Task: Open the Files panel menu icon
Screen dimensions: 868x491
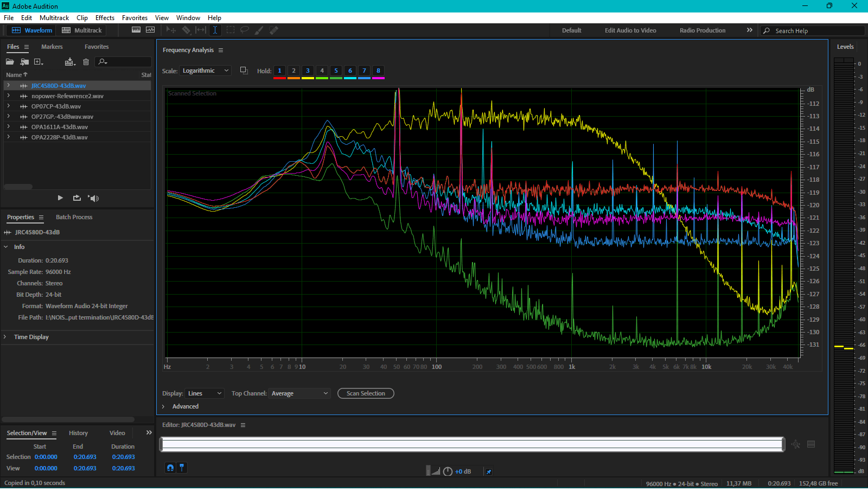Action: [x=26, y=47]
